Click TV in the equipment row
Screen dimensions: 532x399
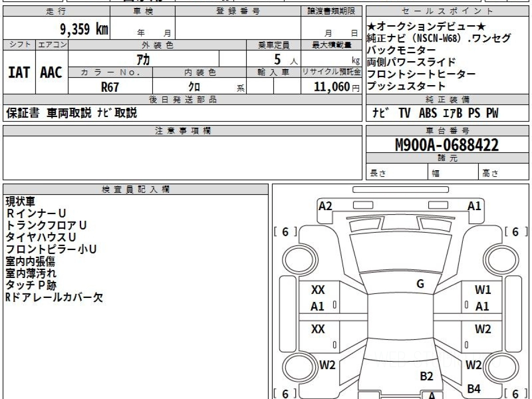click(x=404, y=113)
